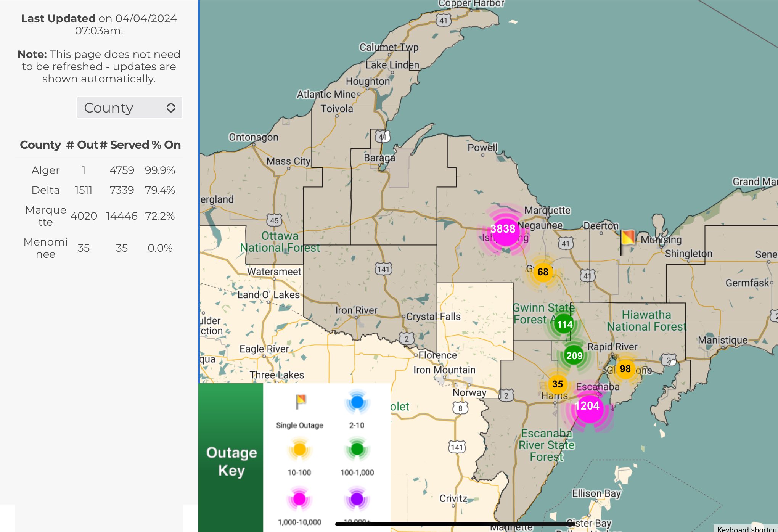Click the blue 2-10 legend icon
This screenshot has height=532, width=778.
pyautogui.click(x=357, y=402)
